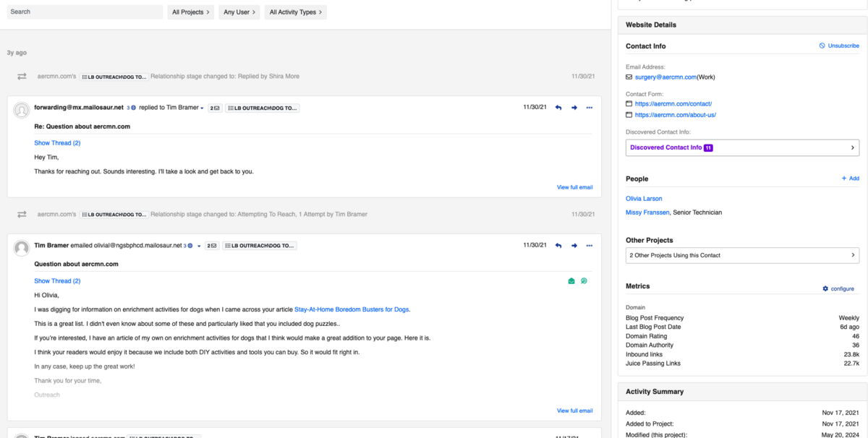
Task: Click Show Thread (2) in reply email
Action: 57,143
